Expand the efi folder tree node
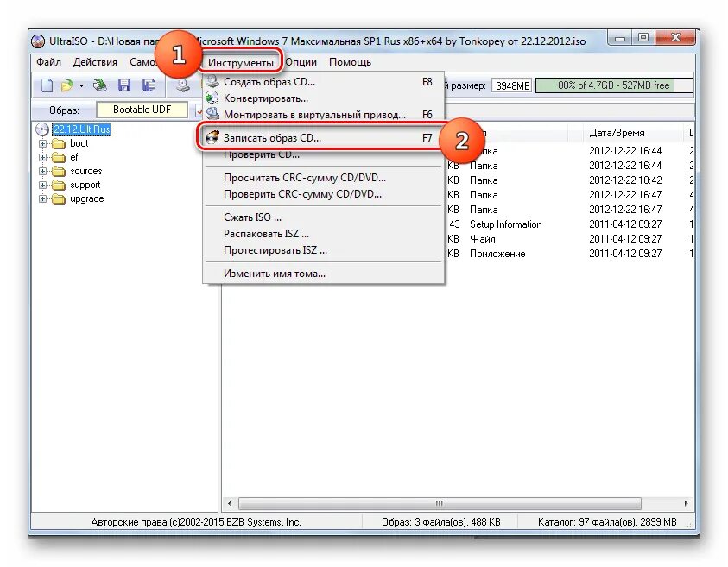The height and width of the screenshot is (567, 728). [x=42, y=157]
